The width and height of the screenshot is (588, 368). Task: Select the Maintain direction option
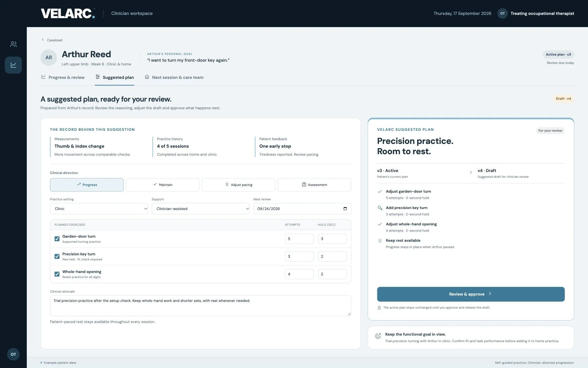(163, 185)
